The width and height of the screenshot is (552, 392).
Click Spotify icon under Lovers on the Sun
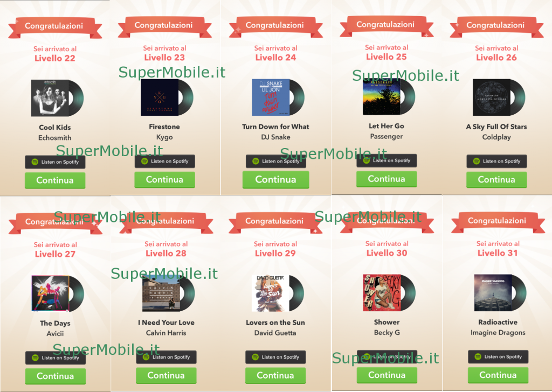(255, 357)
